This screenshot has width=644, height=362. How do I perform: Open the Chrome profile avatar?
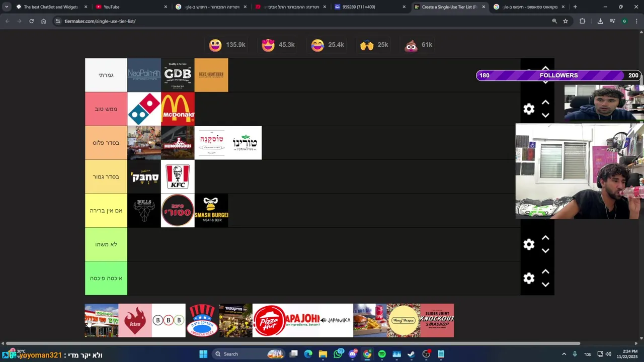tap(624, 21)
